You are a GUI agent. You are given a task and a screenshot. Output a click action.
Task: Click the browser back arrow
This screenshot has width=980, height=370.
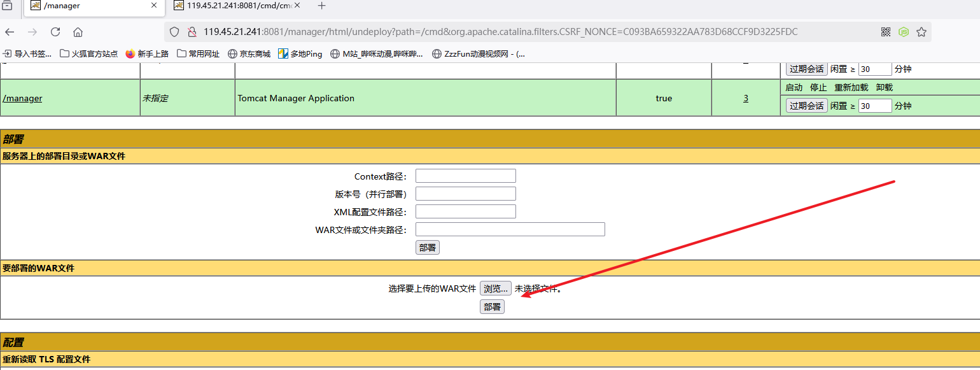point(10,32)
